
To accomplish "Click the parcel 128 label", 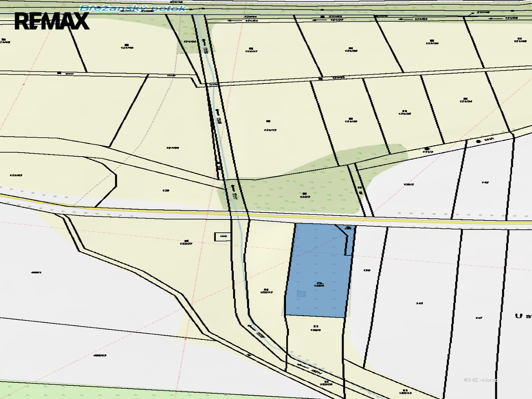I will (166, 191).
